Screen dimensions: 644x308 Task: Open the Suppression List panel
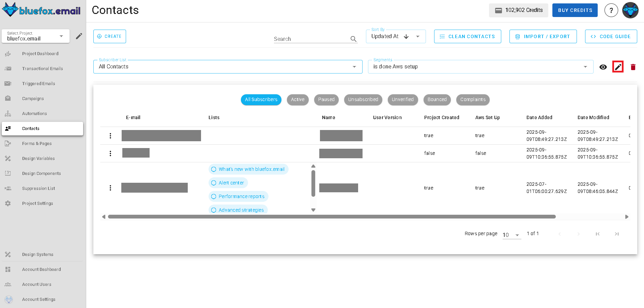click(x=38, y=188)
